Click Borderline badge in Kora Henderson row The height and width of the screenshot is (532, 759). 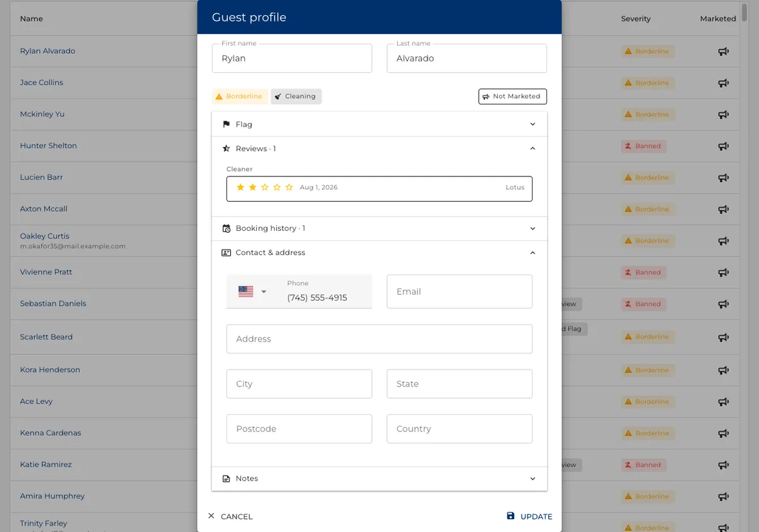tap(648, 370)
